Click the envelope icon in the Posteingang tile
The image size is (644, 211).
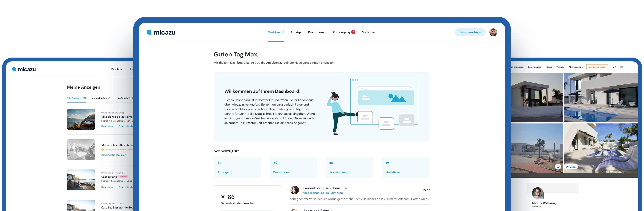coord(331,163)
